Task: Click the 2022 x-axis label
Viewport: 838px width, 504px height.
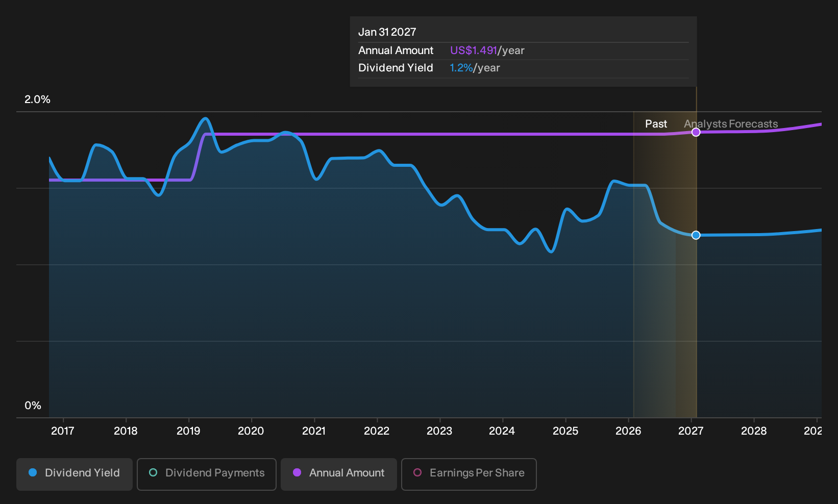Action: tap(377, 431)
